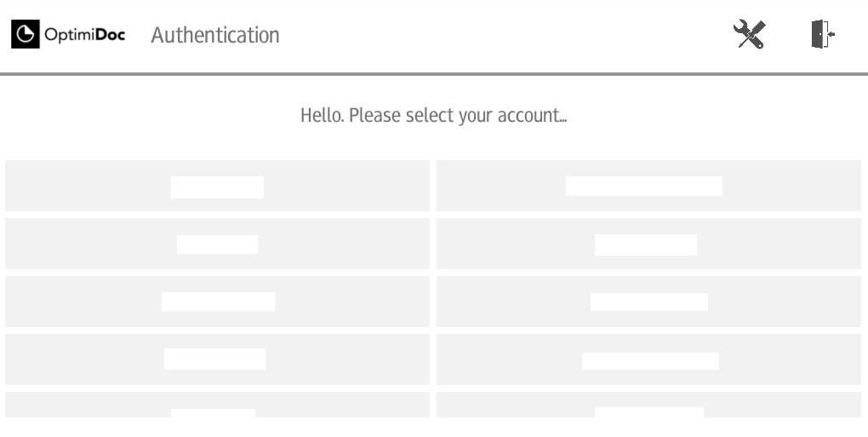The width and height of the screenshot is (868, 437).
Task: Click the hidden name label in top-left account
Action: pos(217,187)
